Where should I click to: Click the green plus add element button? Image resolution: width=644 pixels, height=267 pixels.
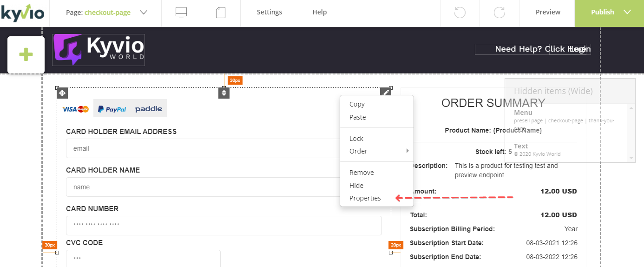point(26,55)
